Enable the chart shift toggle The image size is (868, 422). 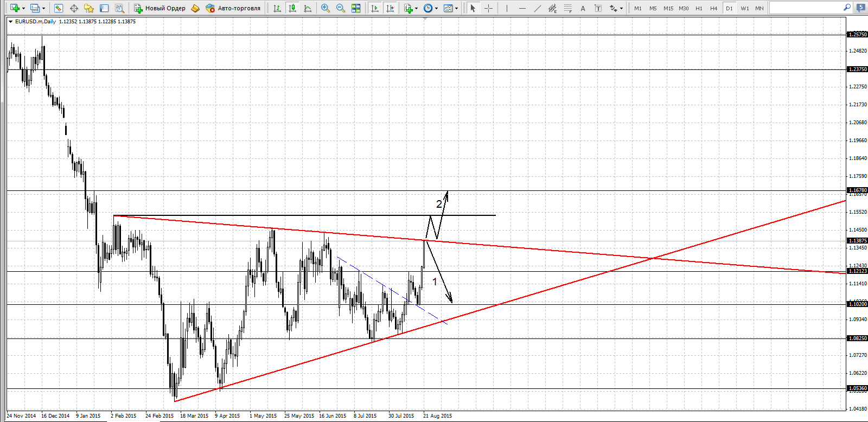tap(390, 8)
